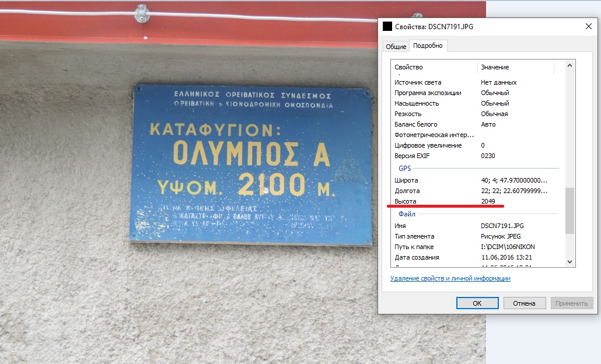The width and height of the screenshot is (601, 364).
Task: Open the Удаление свойств и личной информации link
Action: 450,279
